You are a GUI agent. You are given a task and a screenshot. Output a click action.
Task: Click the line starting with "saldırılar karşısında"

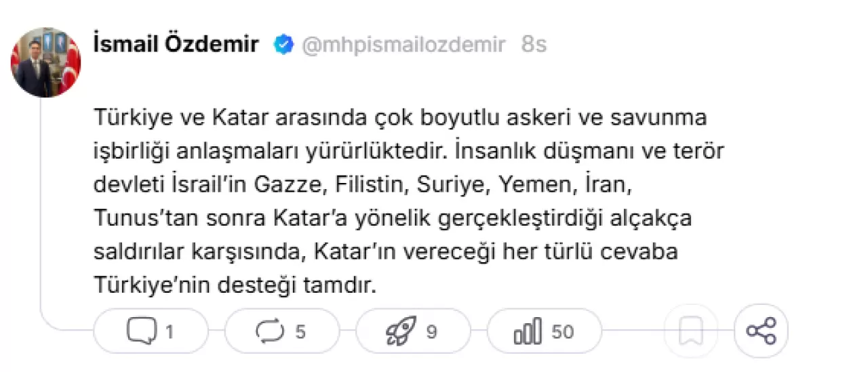[x=387, y=252]
